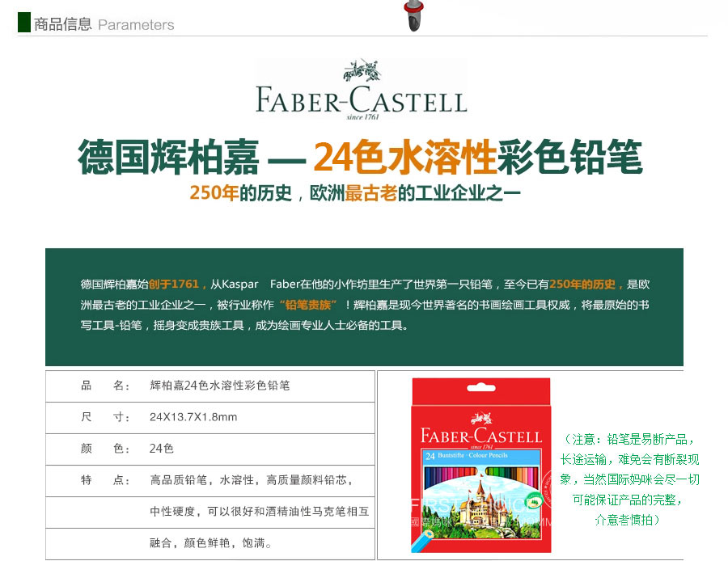Viewport: 728px width, 561px height.
Task: Click the orange 24色水溶性 headline text
Action: [x=405, y=158]
